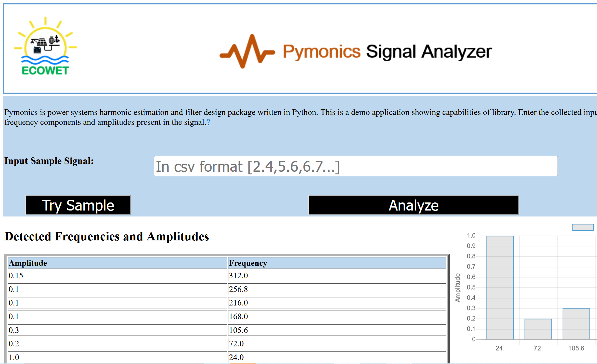Viewport: 597px width, 364px height.
Task: Select the 72 Hz bar in chart
Action: click(x=538, y=329)
